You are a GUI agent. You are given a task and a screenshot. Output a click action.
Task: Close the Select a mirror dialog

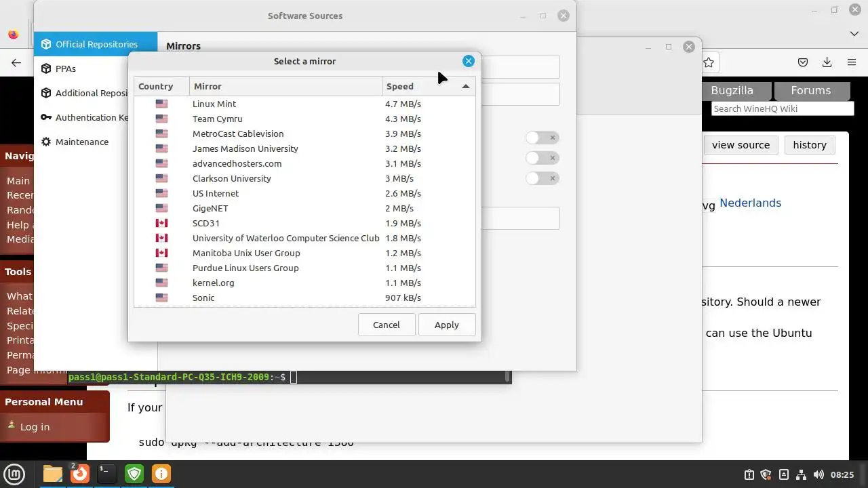pyautogui.click(x=469, y=61)
